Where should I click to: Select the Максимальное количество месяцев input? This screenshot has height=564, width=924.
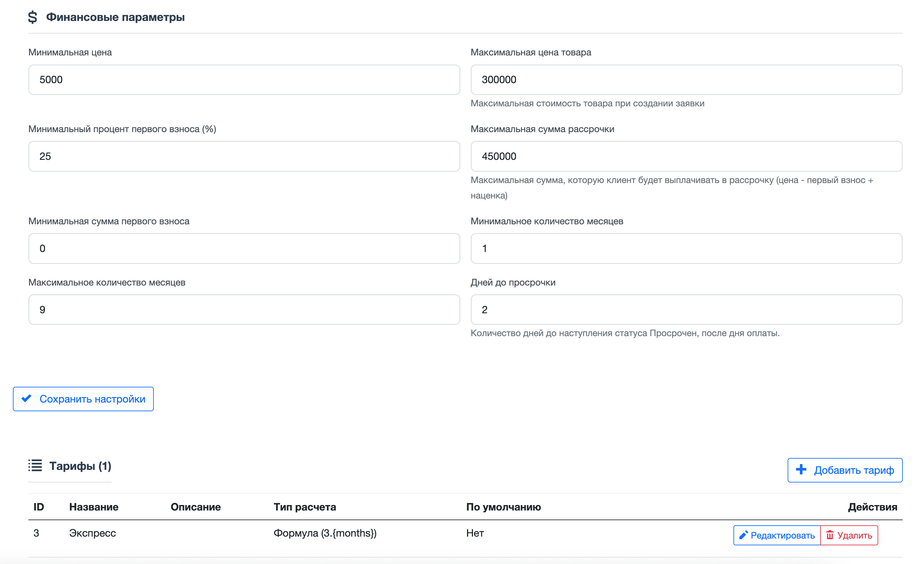[x=244, y=309]
